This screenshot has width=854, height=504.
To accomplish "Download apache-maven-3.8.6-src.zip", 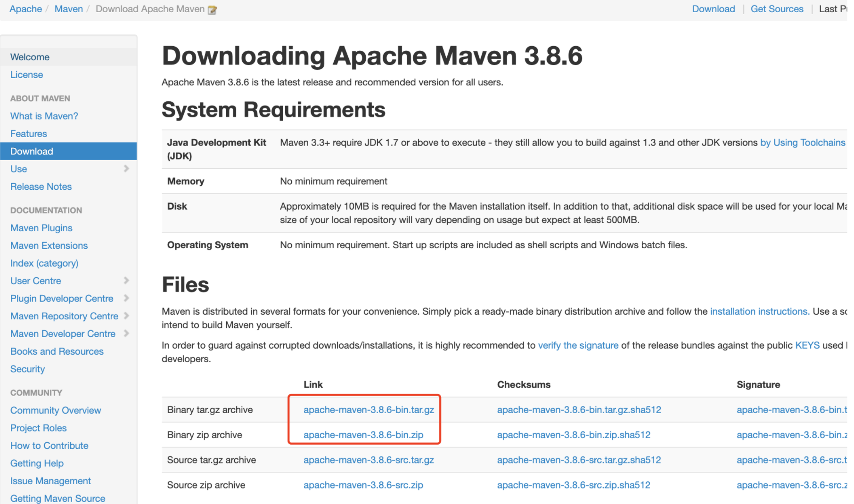I will click(x=363, y=485).
